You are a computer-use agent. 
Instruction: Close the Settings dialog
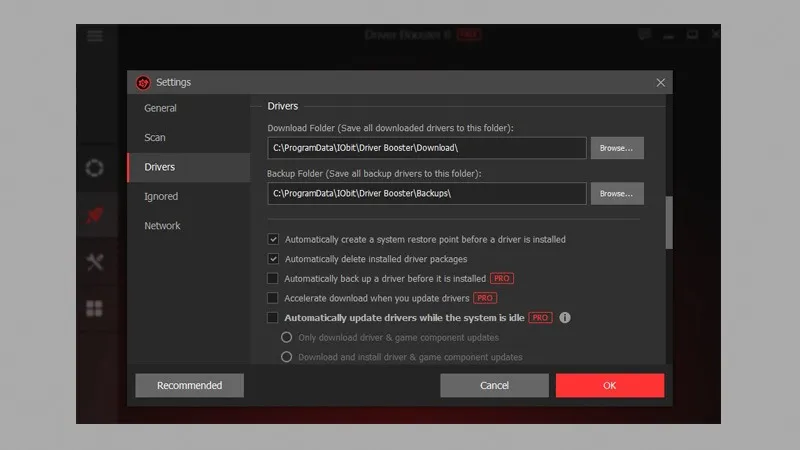coord(661,83)
